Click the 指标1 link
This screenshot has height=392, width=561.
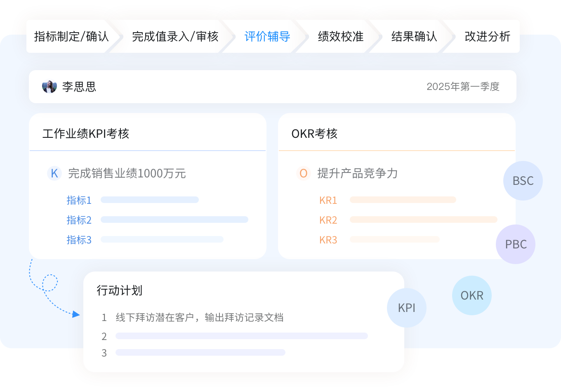(x=79, y=200)
